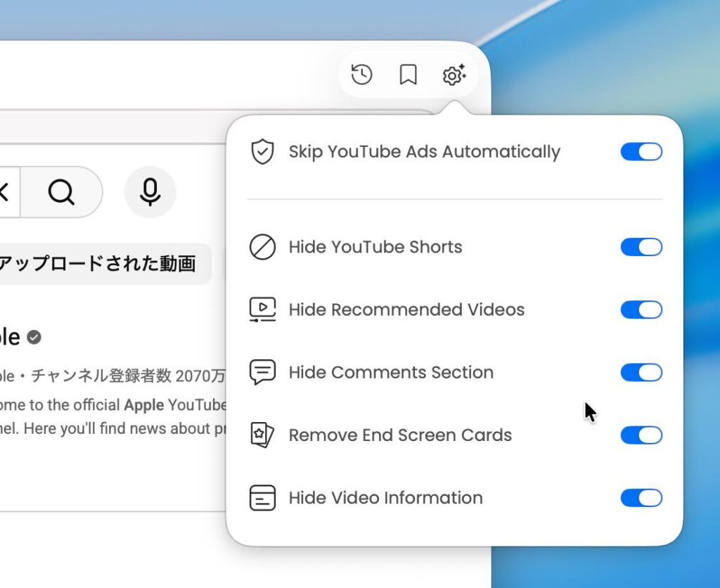Click the Hide YouTube Shorts label

click(x=375, y=247)
